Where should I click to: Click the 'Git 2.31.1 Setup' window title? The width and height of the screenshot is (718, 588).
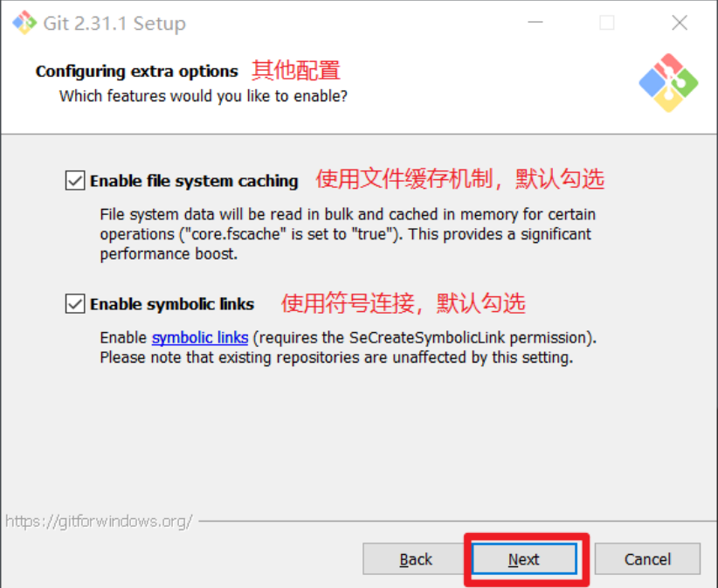(114, 24)
